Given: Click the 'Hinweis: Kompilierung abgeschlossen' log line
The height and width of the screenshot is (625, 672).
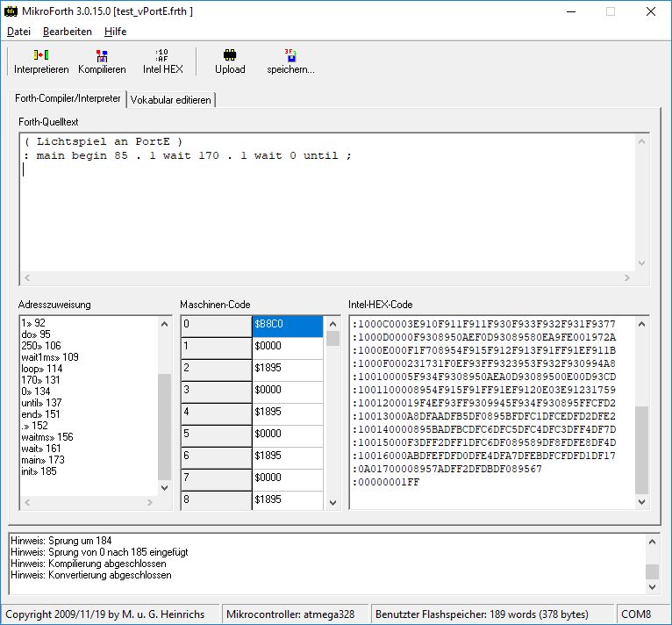Looking at the screenshot, I should [89, 564].
